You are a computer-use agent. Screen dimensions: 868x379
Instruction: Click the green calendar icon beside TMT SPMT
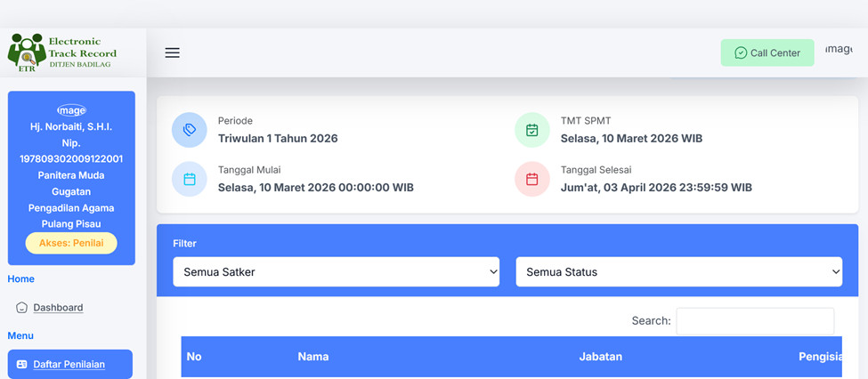pos(531,130)
